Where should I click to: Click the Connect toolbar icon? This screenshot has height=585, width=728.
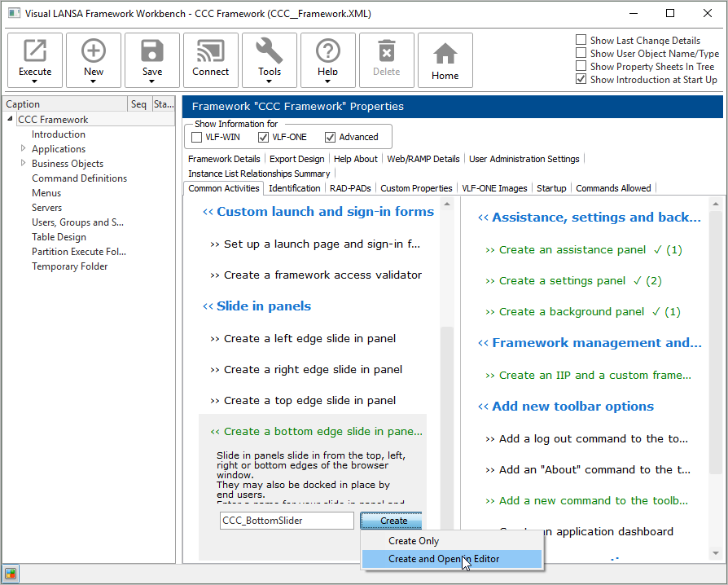211,52
